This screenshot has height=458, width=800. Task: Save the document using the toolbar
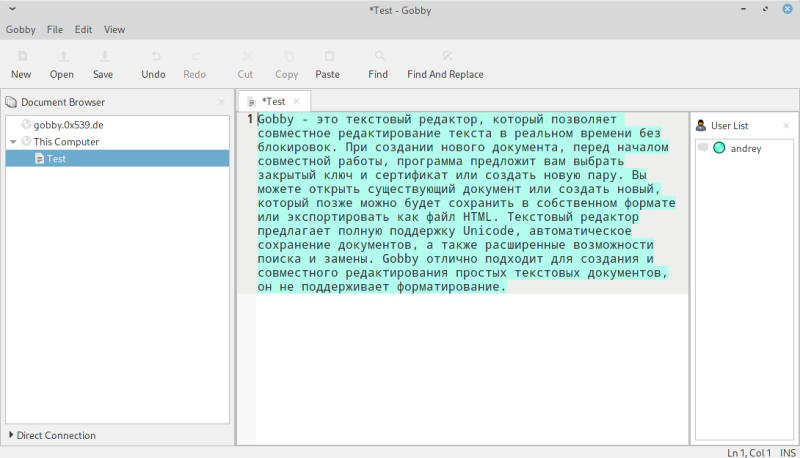click(103, 57)
